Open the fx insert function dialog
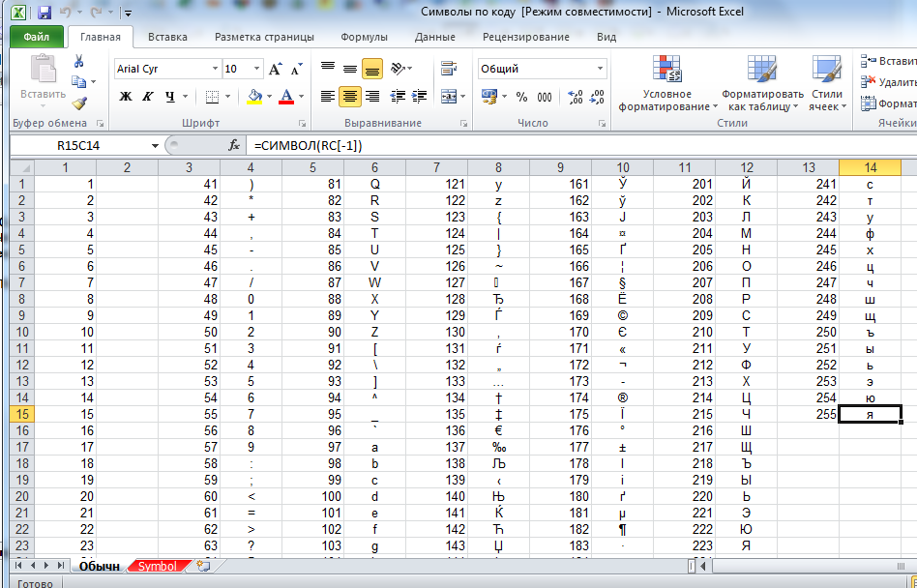 (234, 145)
